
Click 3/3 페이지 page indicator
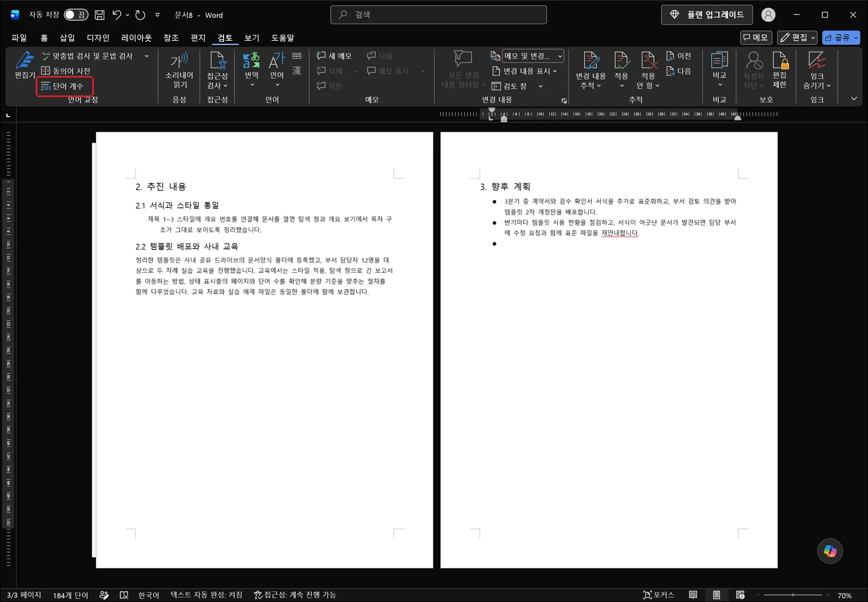[24, 595]
